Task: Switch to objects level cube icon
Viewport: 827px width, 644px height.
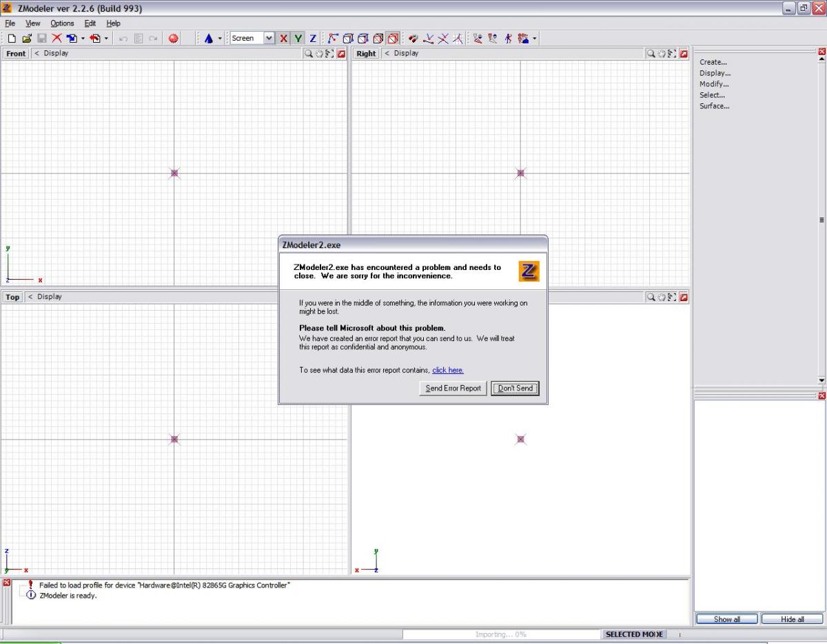Action: coord(378,39)
